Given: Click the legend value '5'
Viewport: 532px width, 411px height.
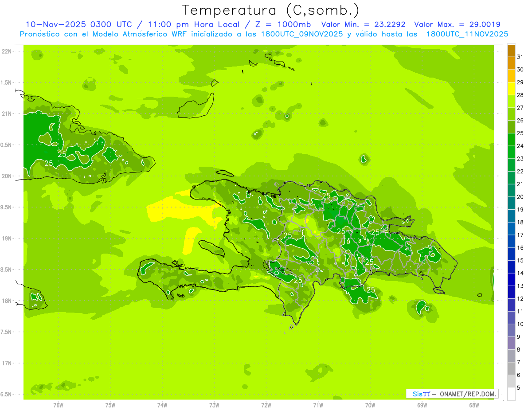Looking at the screenshot, I should 519,388.
